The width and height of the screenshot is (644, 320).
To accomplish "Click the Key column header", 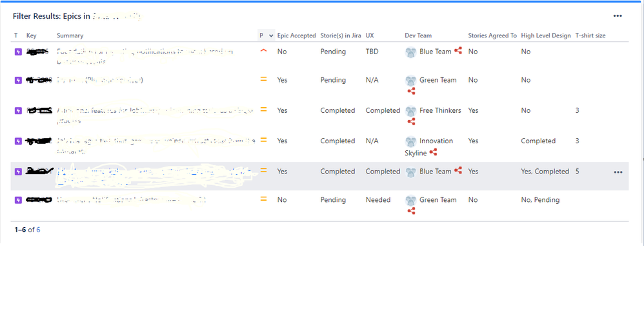I will (x=32, y=35).
